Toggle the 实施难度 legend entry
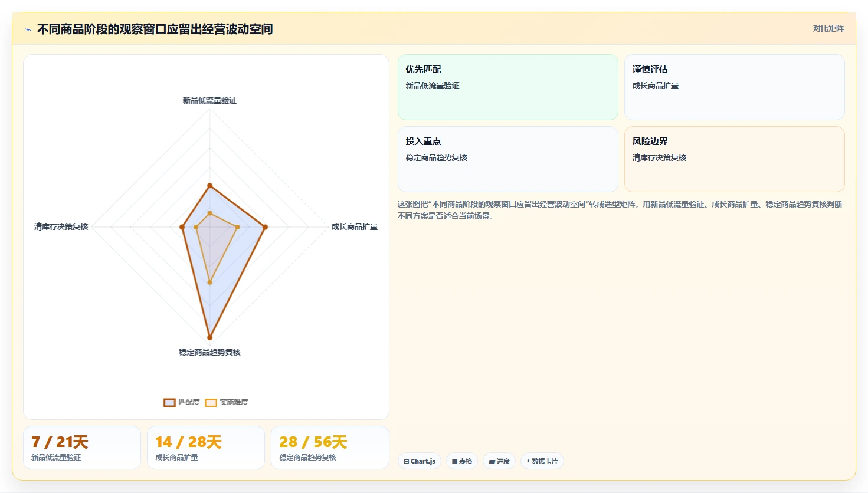The height and width of the screenshot is (493, 868). coord(227,402)
